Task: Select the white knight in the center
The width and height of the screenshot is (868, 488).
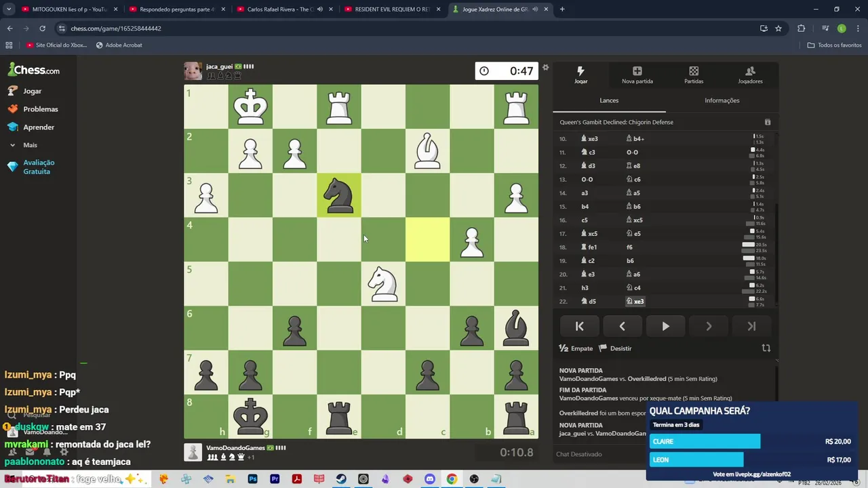Action: tap(383, 284)
